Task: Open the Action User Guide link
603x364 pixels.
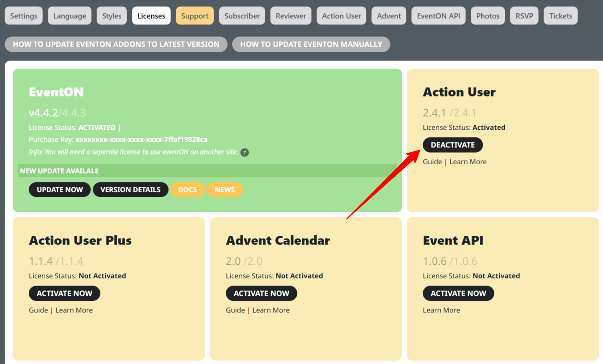Action: [432, 162]
